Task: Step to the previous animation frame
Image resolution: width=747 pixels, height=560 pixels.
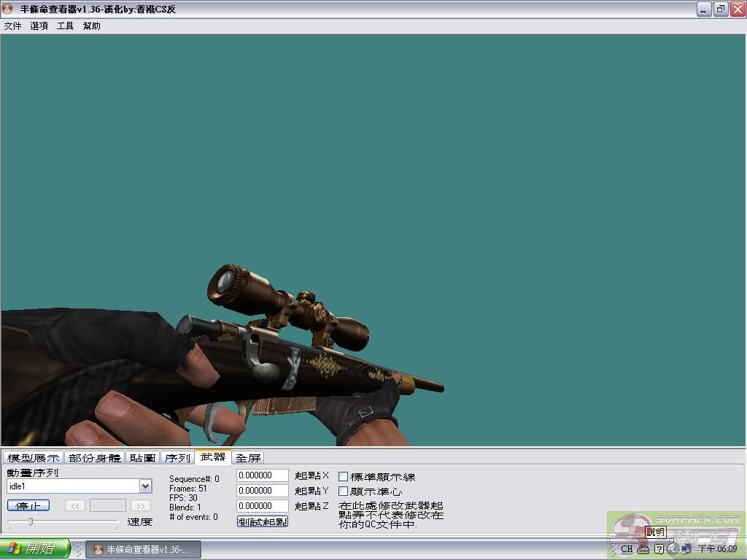Action: [x=75, y=505]
